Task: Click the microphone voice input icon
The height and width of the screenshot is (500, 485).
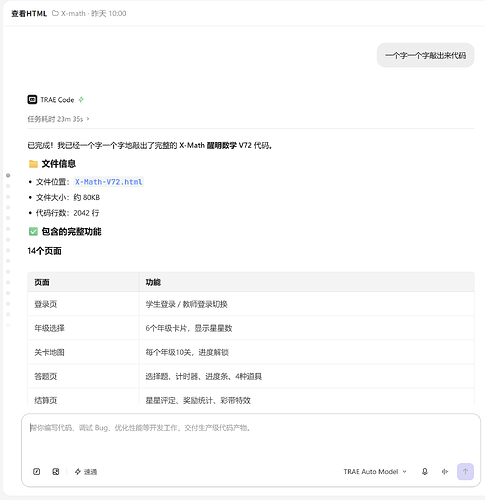Action: click(425, 471)
